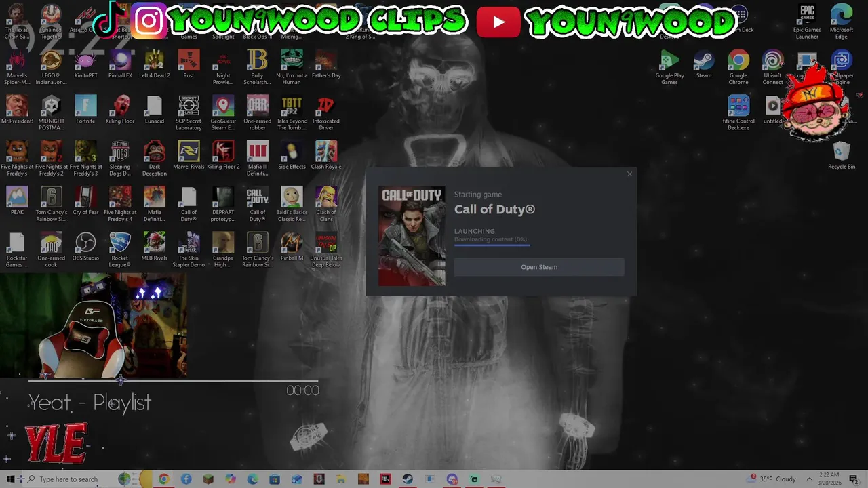Select the DEPPART prototype desktop icon

point(223,204)
